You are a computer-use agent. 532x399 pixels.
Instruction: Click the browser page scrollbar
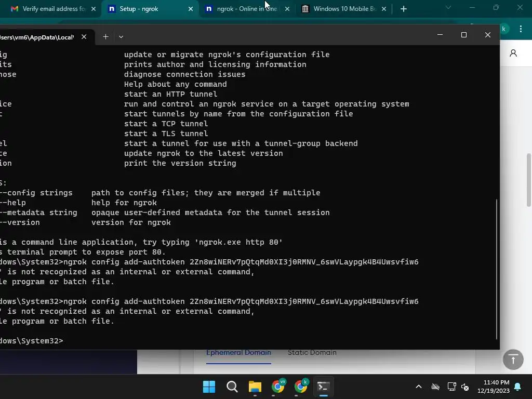[528, 180]
